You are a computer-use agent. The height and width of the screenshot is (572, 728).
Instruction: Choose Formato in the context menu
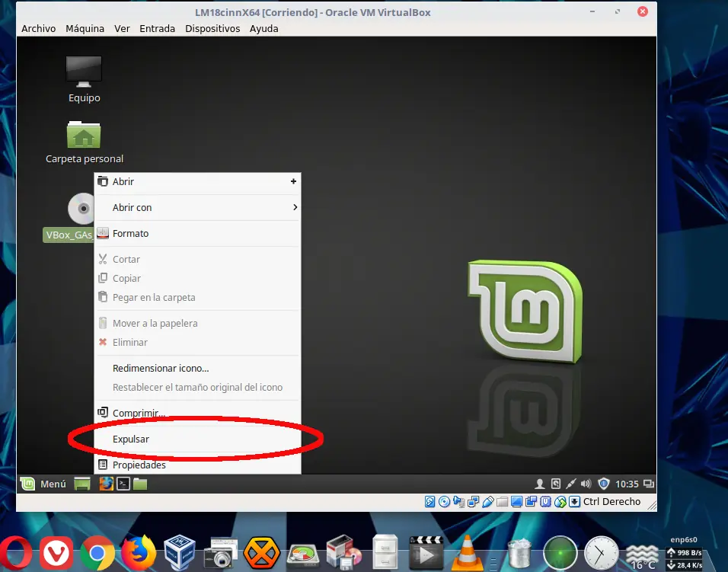point(197,234)
